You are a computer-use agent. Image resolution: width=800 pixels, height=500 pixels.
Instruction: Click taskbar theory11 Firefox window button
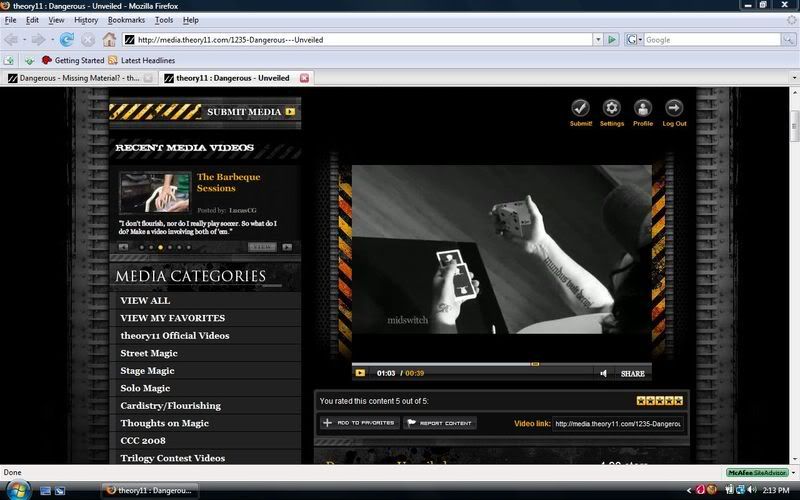pos(150,490)
